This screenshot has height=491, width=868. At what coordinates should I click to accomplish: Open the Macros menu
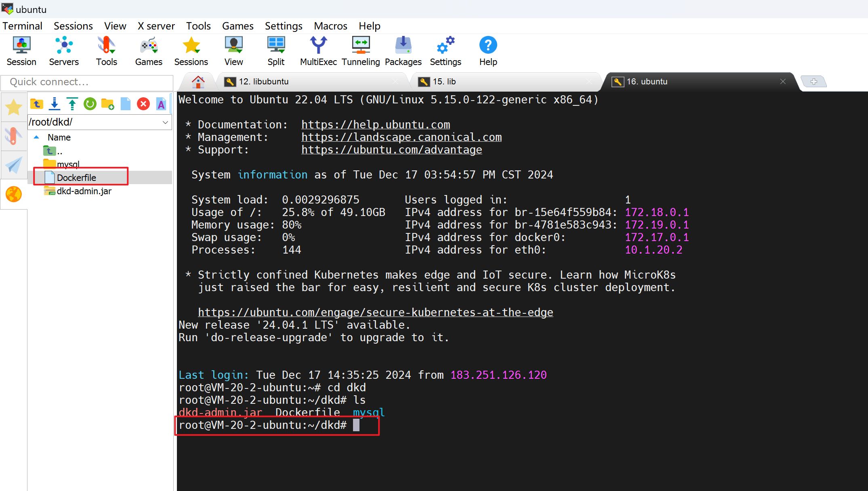click(330, 26)
